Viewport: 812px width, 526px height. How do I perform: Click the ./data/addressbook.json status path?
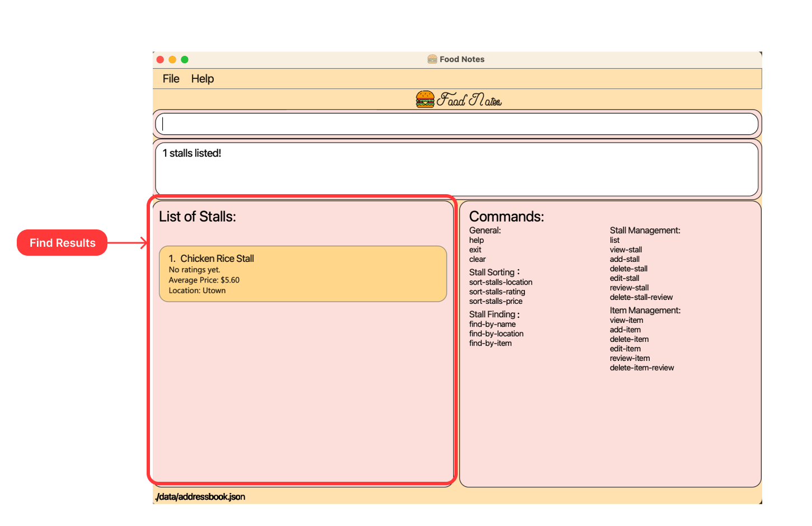click(x=200, y=497)
